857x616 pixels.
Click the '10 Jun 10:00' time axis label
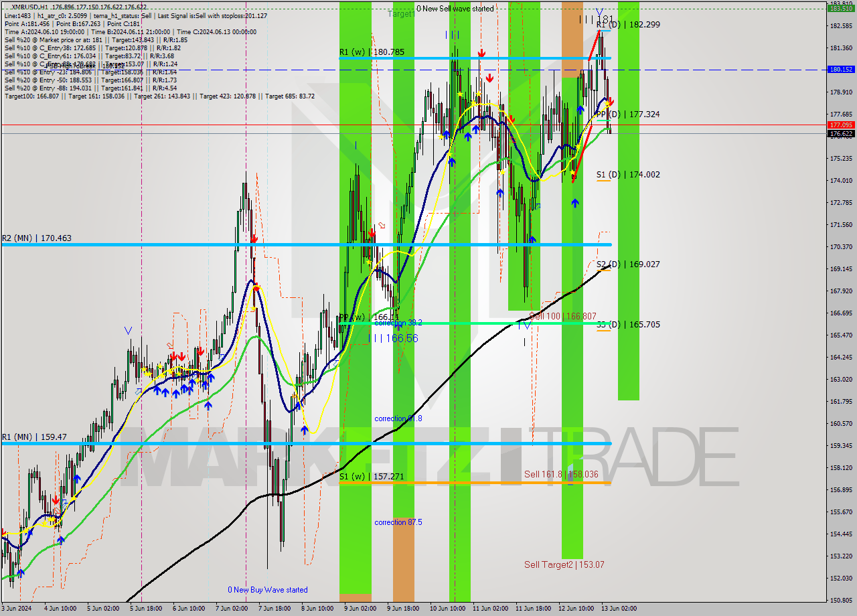448,609
